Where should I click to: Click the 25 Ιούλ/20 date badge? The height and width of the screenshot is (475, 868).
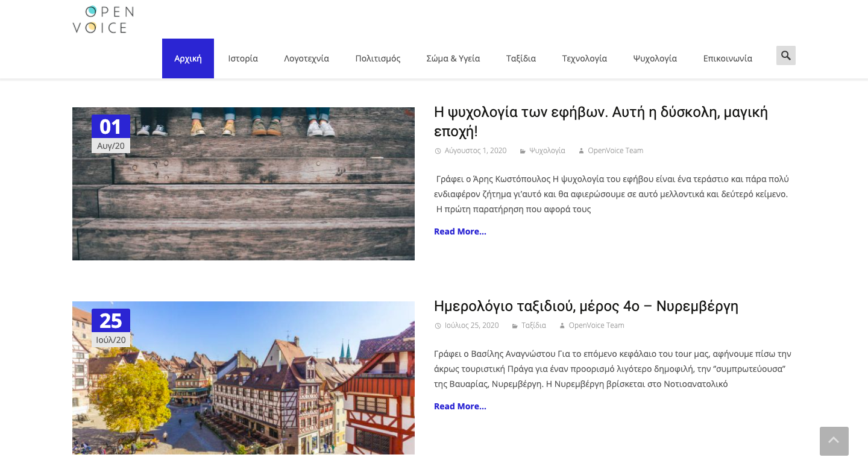pos(111,328)
